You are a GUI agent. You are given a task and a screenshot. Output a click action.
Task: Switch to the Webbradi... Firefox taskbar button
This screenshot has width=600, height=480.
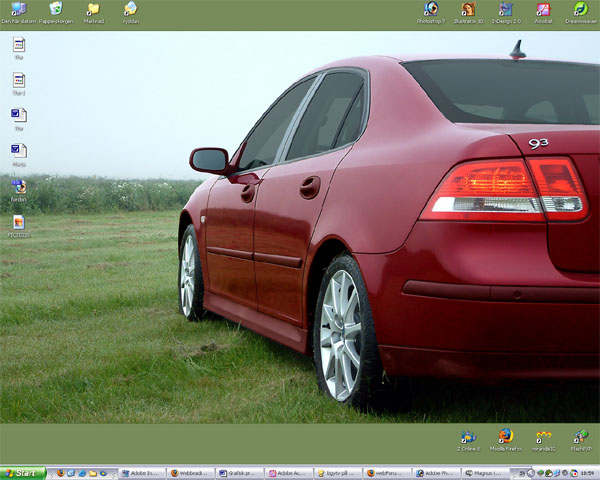(191, 473)
